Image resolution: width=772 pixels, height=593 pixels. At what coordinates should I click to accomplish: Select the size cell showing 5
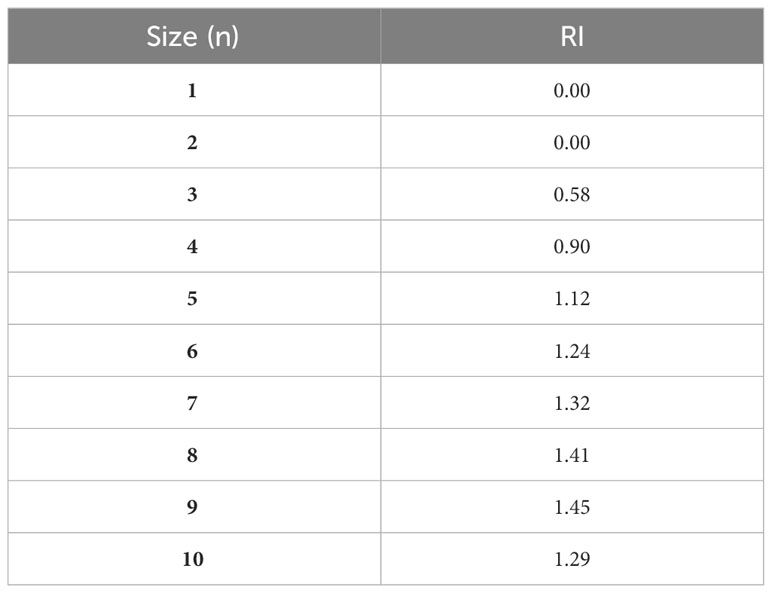click(x=192, y=299)
